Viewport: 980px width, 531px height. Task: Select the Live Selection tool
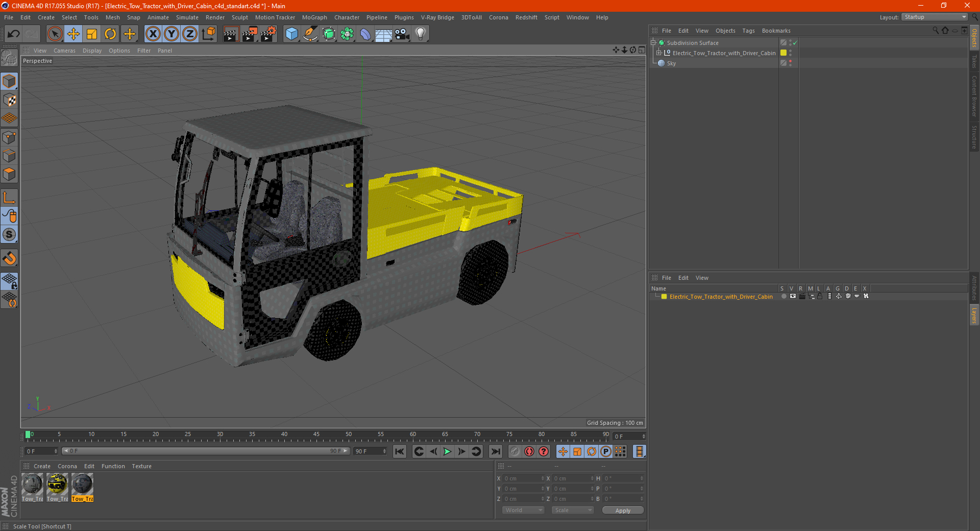55,34
